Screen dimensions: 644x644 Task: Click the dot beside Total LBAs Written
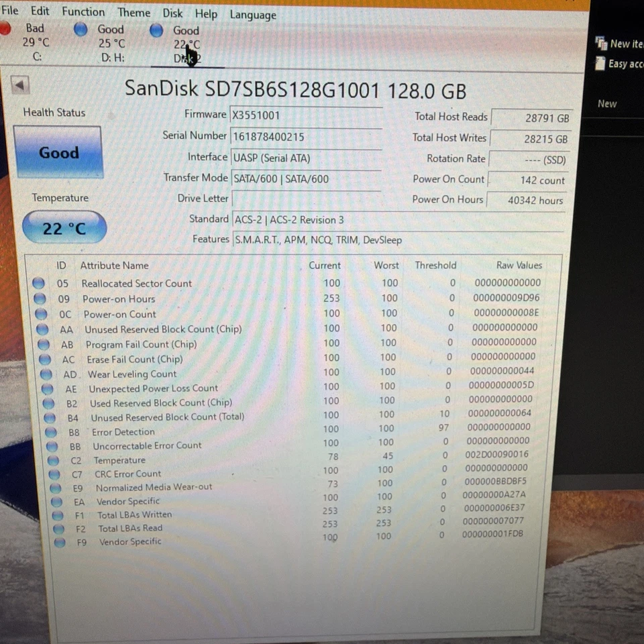57,513
